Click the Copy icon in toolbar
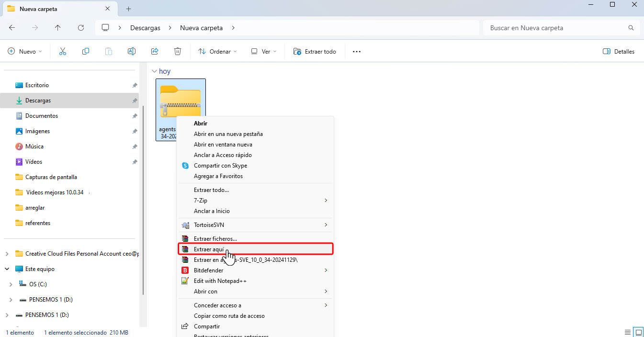644x337 pixels. pyautogui.click(x=86, y=51)
